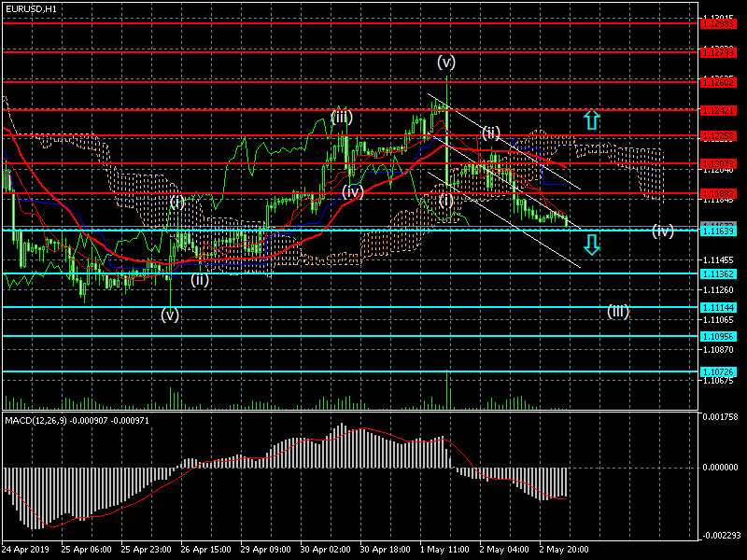The height and width of the screenshot is (560, 747).
Task: Click the (iii) label at lower right
Action: coord(618,311)
